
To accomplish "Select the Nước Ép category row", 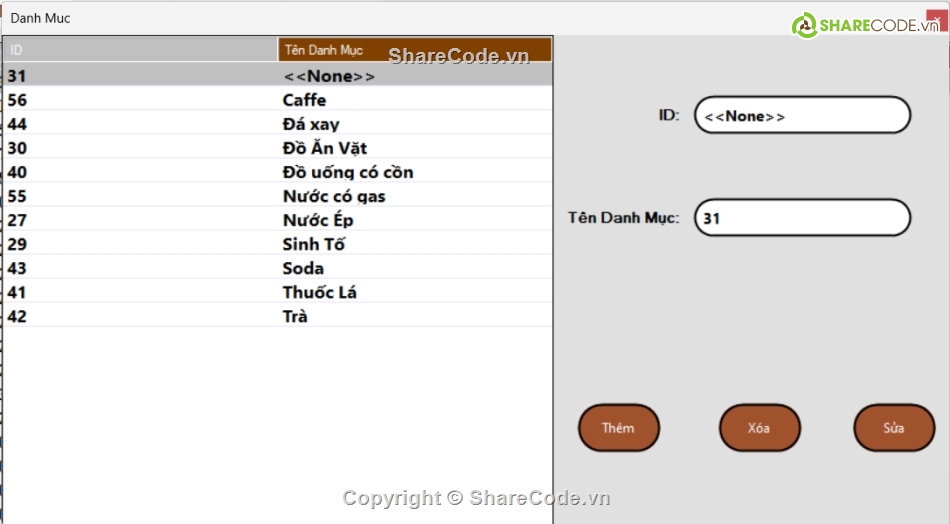I will (x=277, y=220).
